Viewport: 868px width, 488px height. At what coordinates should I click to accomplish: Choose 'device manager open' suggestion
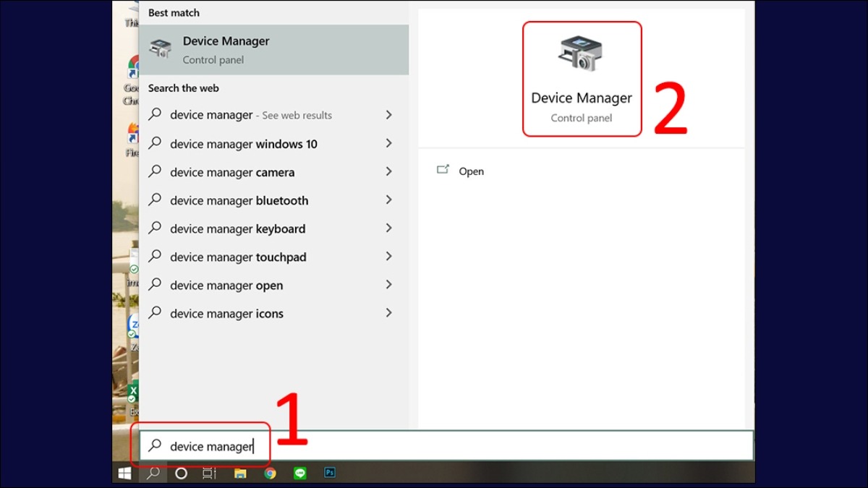273,285
